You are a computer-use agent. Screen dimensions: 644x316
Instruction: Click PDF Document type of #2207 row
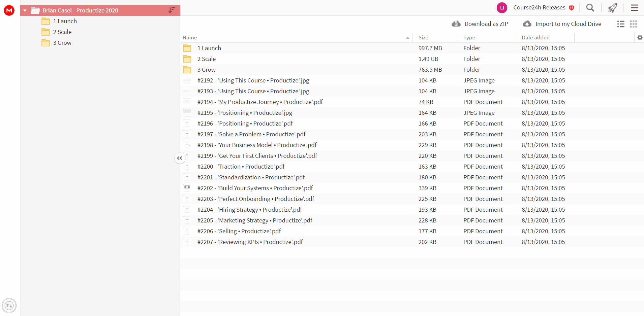click(483, 242)
